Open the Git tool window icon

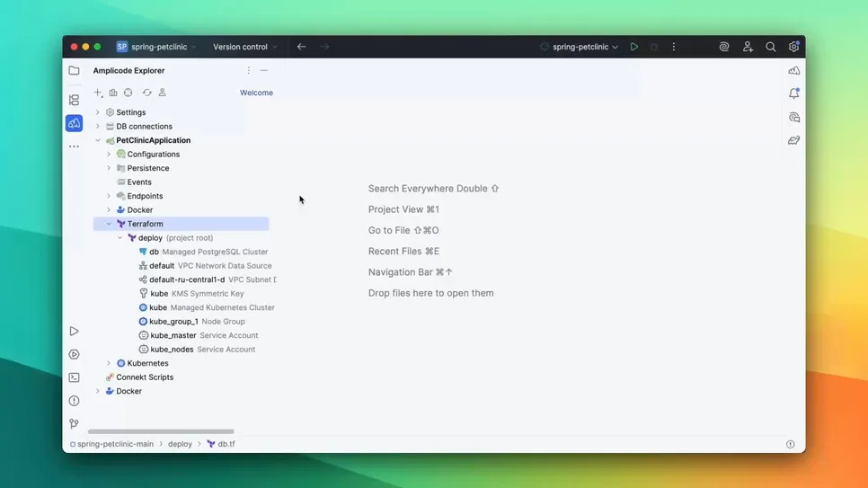pyautogui.click(x=74, y=424)
